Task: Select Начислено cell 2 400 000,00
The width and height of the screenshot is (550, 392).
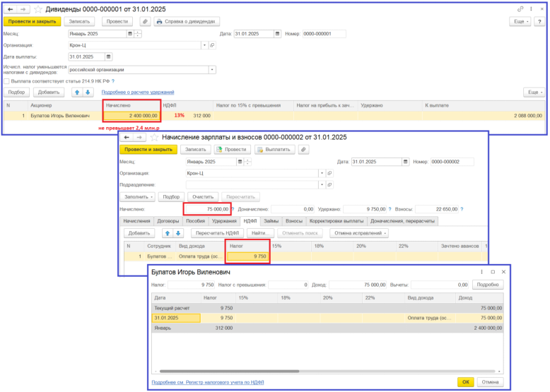Action: [x=132, y=116]
